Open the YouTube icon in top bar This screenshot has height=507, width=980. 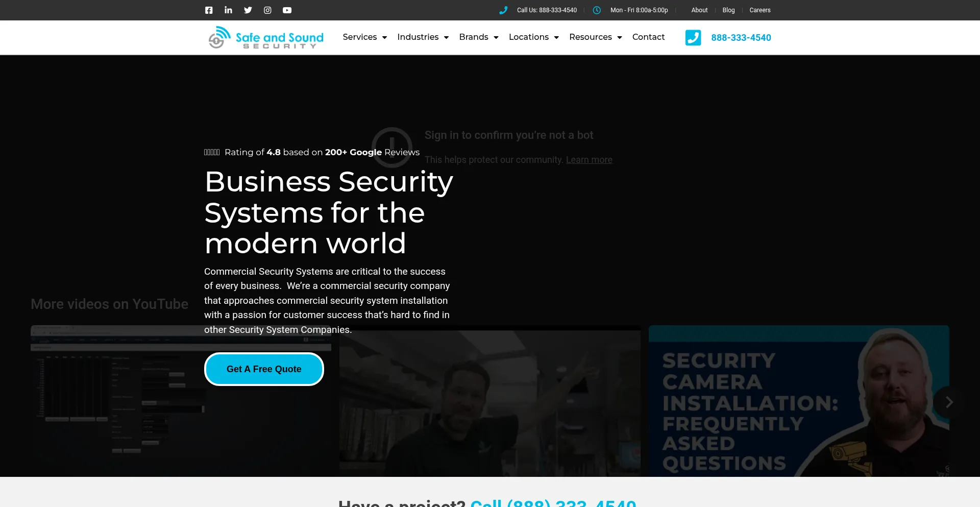coord(287,10)
